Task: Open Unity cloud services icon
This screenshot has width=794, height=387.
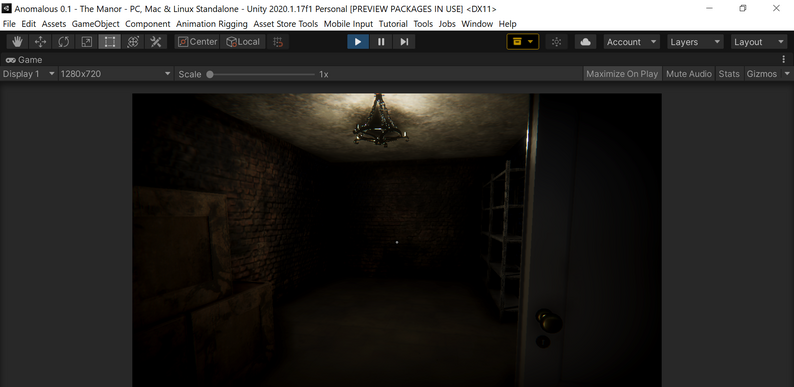Action: click(x=585, y=42)
